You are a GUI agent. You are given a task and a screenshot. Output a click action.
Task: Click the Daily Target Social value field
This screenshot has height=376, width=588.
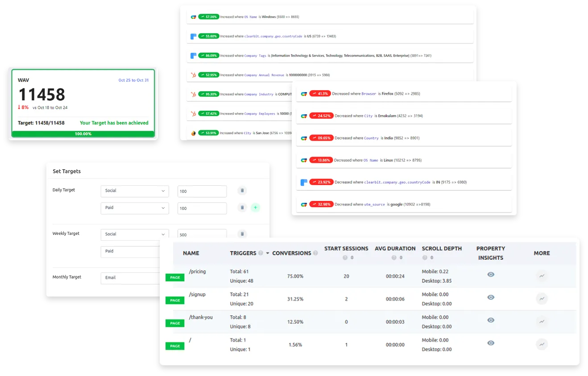(202, 191)
